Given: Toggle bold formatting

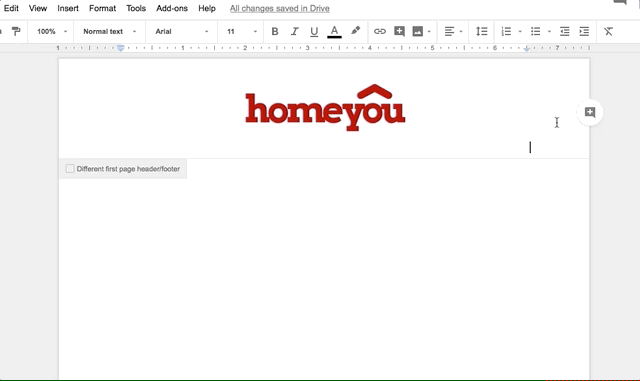Looking at the screenshot, I should click(275, 31).
